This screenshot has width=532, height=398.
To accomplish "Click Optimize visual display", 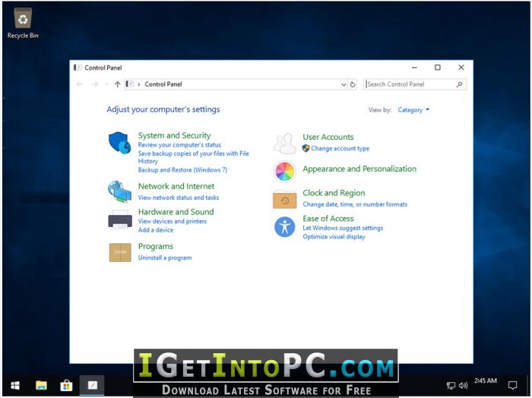I will [334, 237].
